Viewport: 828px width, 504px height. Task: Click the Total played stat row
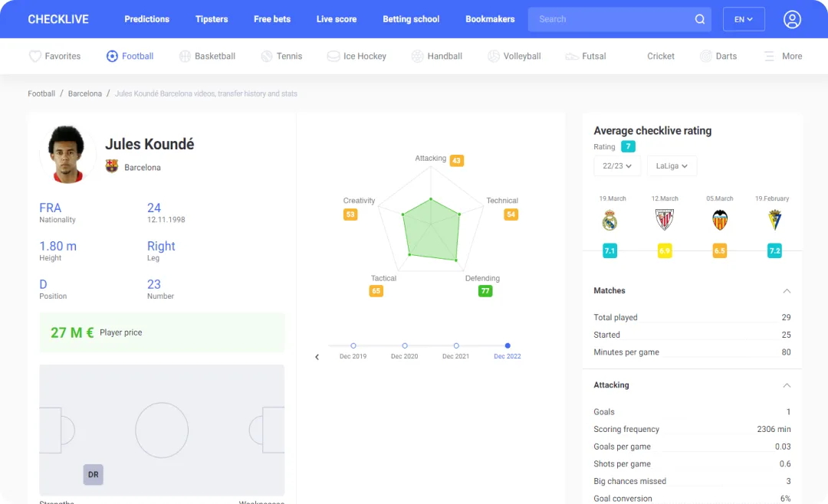[692, 317]
